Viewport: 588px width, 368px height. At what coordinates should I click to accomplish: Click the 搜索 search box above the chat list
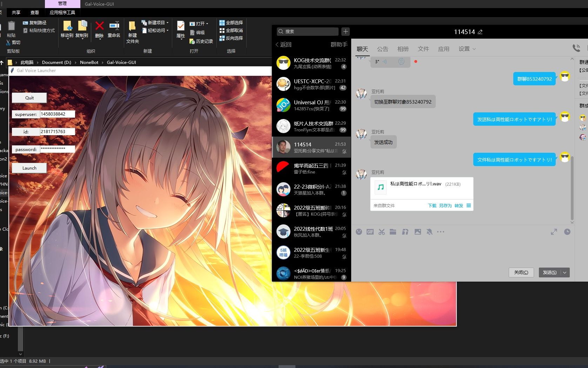(x=308, y=31)
